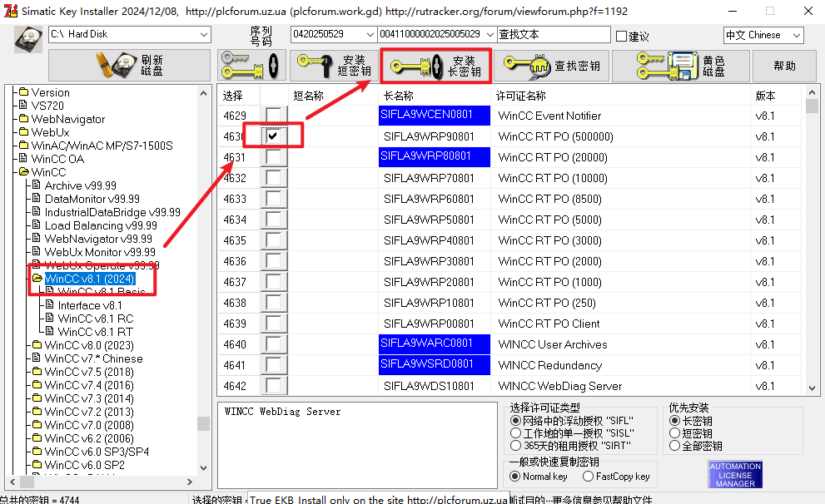Click the 帮助 help button

784,66
